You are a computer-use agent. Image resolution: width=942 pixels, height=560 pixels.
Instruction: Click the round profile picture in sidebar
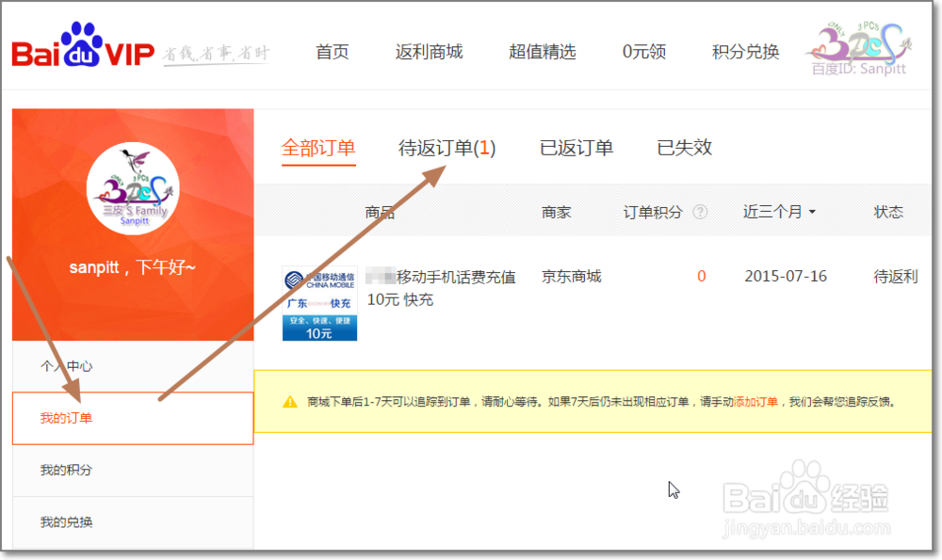(x=133, y=188)
